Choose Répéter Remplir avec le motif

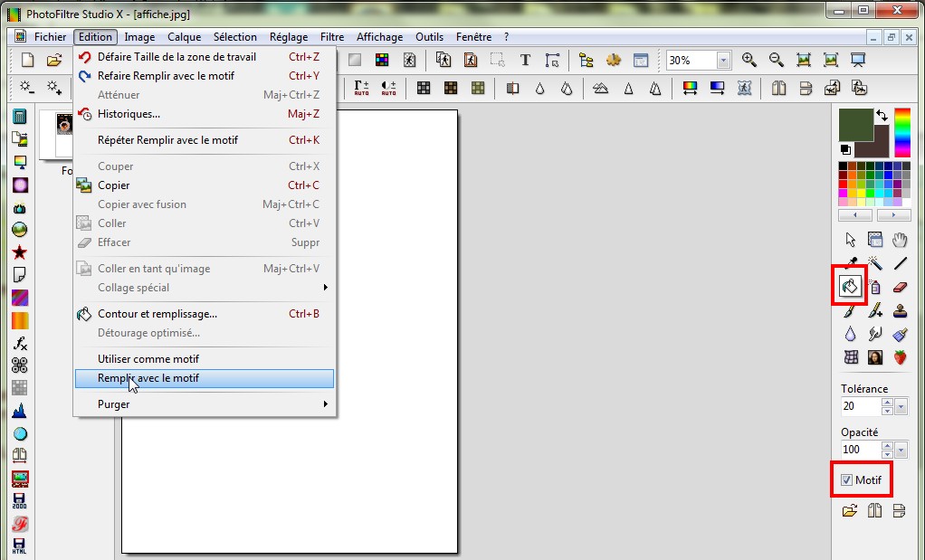(205, 140)
